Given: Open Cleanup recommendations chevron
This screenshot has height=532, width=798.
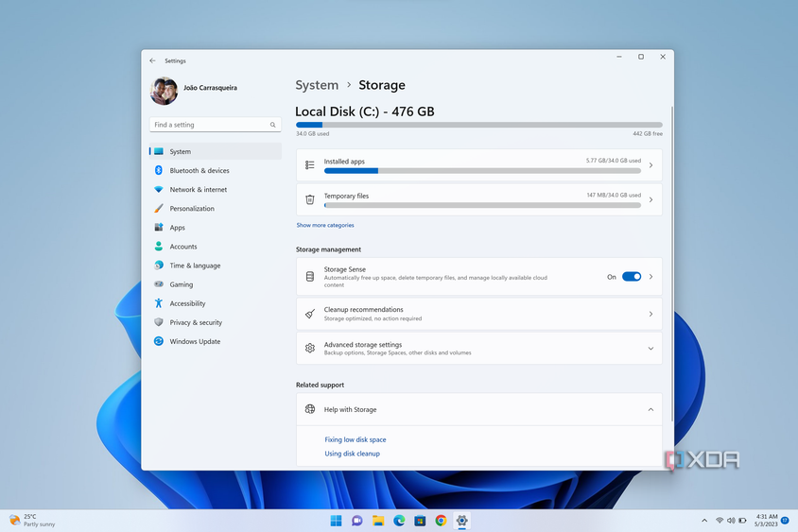Looking at the screenshot, I should point(651,314).
